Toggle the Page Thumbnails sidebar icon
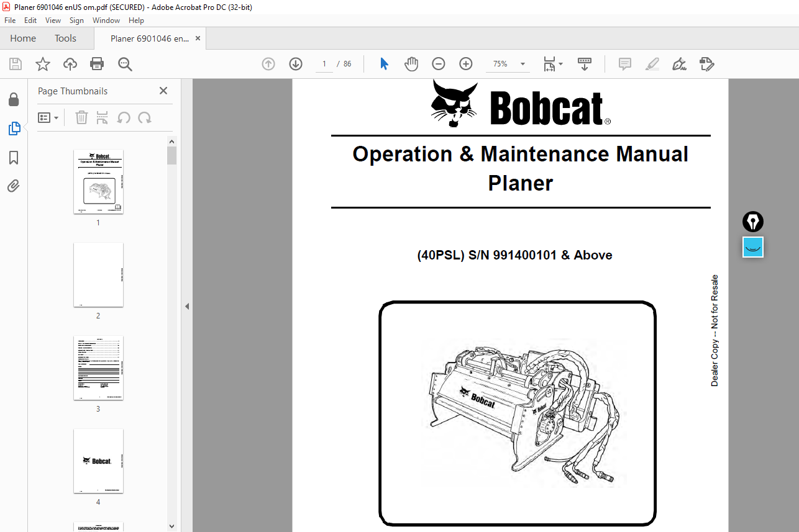 14,128
